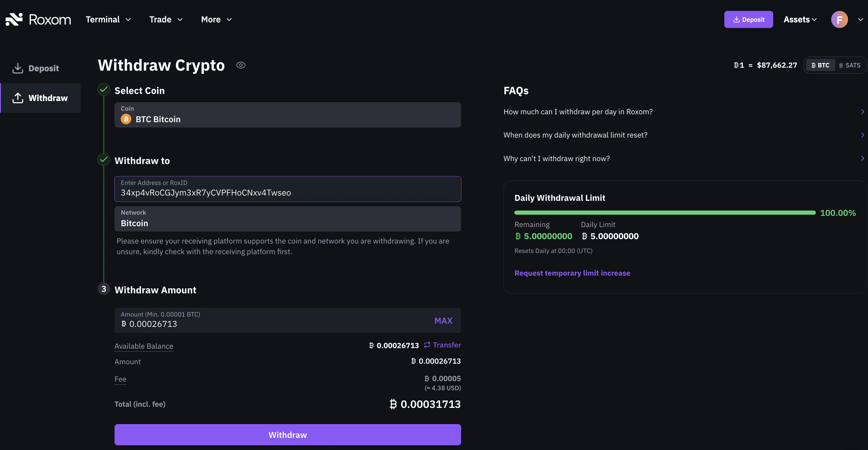
Task: Click the Roxom logo
Action: pyautogui.click(x=38, y=19)
